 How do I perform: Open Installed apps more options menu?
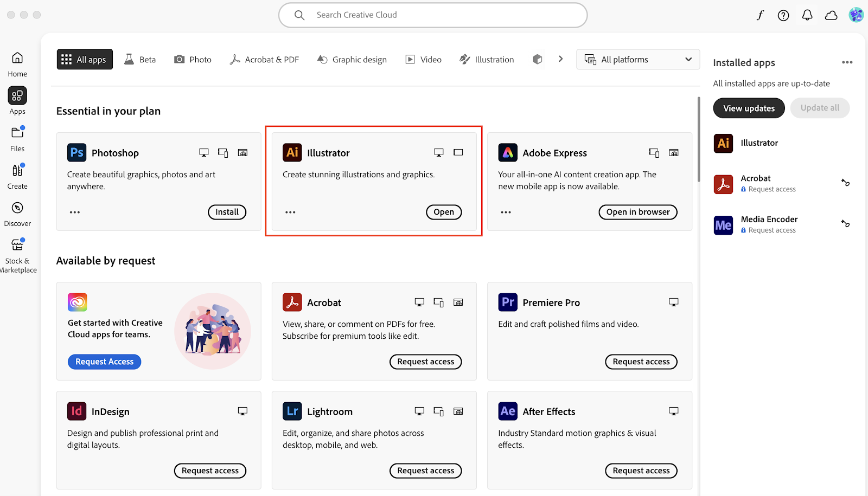click(x=847, y=62)
